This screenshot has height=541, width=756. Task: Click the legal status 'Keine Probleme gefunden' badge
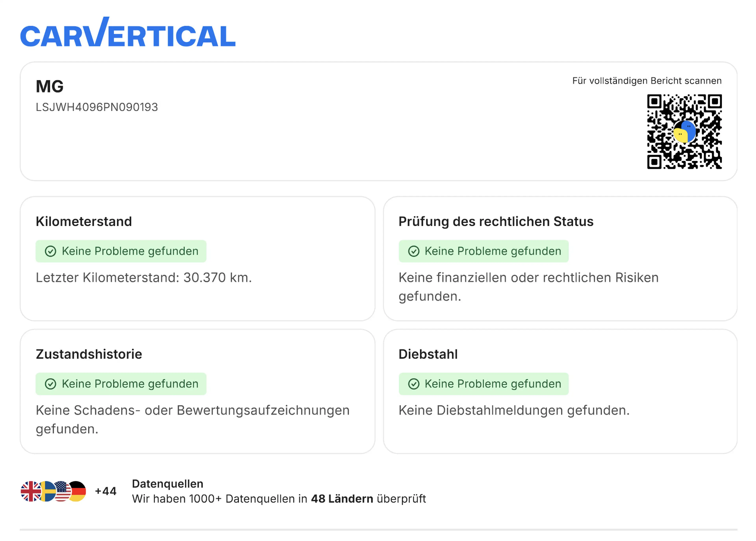pos(483,251)
